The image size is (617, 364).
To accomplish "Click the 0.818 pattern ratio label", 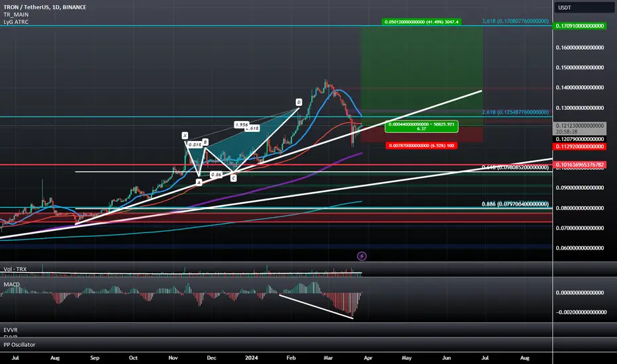I will click(x=195, y=145).
